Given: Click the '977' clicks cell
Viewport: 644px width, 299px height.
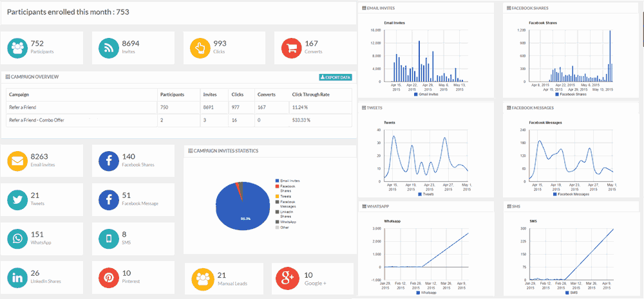Looking at the screenshot, I should 235,107.
